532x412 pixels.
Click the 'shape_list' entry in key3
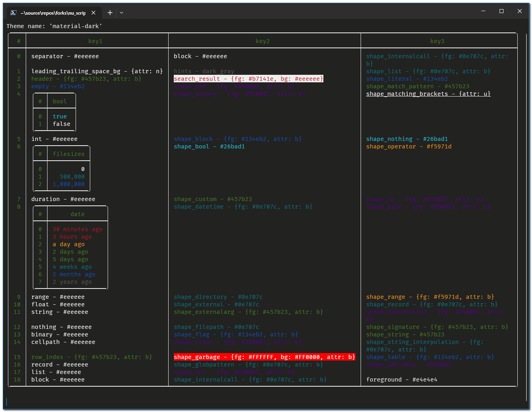coord(428,71)
